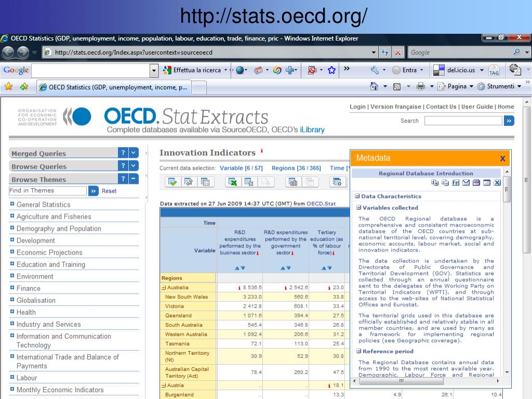The width and height of the screenshot is (532, 399).
Task: Expand the Agriculture and Fisheries theme
Action: tap(12, 216)
